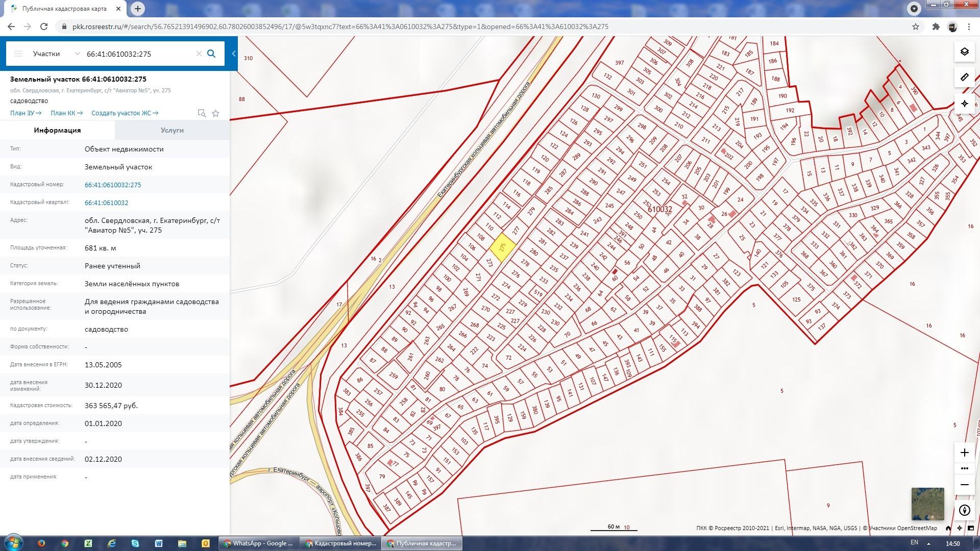Launch Internet Explorer from taskbar

[x=112, y=543]
